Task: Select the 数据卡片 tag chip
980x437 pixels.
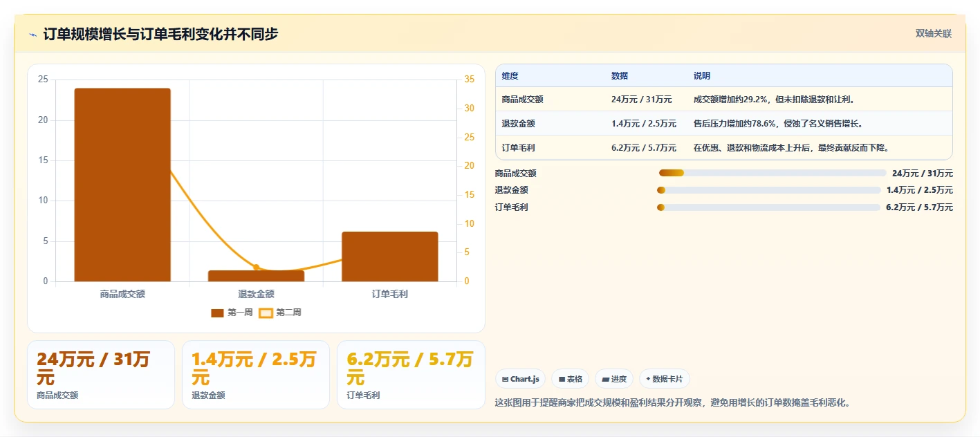Action: [664, 379]
